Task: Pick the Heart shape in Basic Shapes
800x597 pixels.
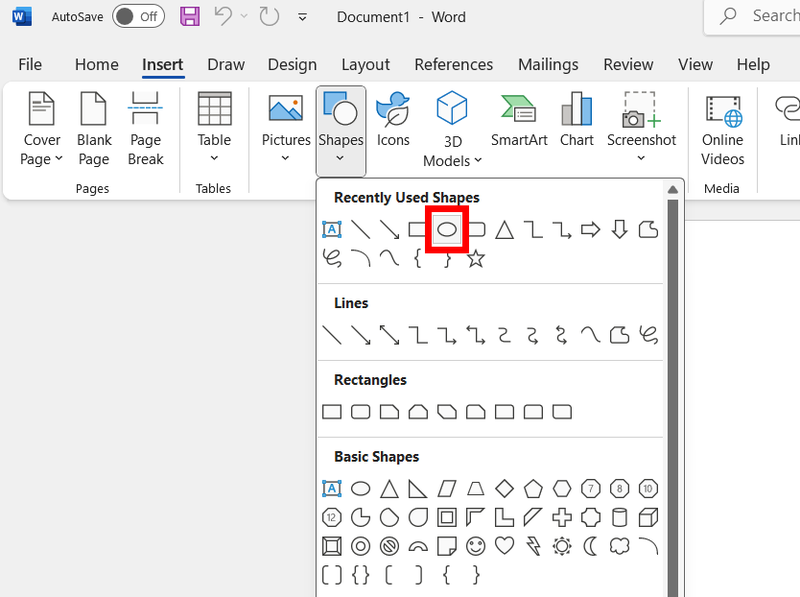Action: (504, 545)
